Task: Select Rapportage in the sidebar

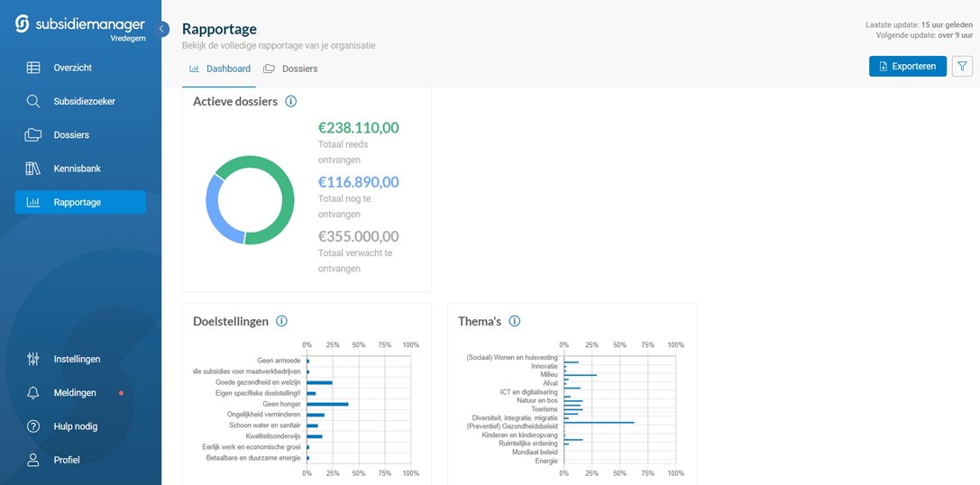Action: tap(79, 202)
